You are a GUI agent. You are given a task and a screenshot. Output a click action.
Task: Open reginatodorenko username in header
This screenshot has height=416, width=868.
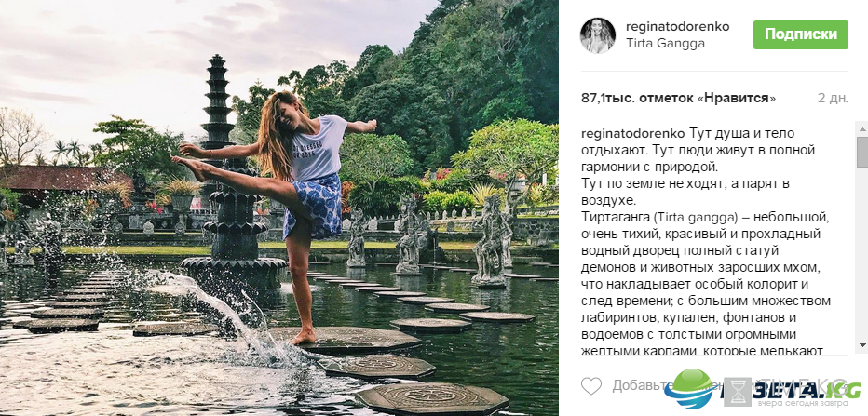click(678, 27)
